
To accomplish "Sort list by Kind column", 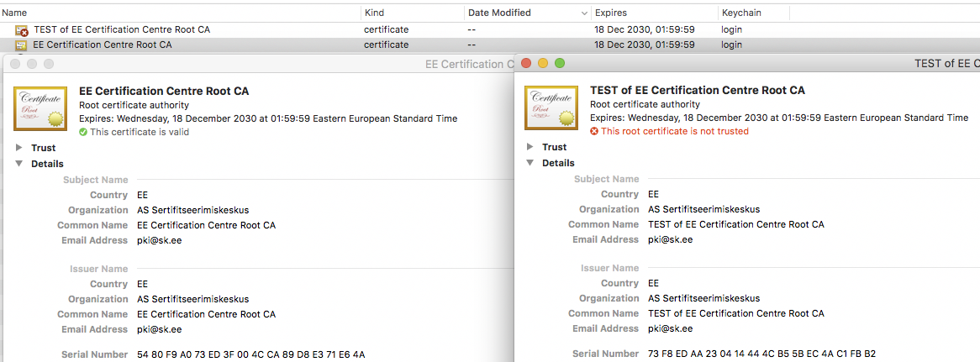I will point(414,13).
